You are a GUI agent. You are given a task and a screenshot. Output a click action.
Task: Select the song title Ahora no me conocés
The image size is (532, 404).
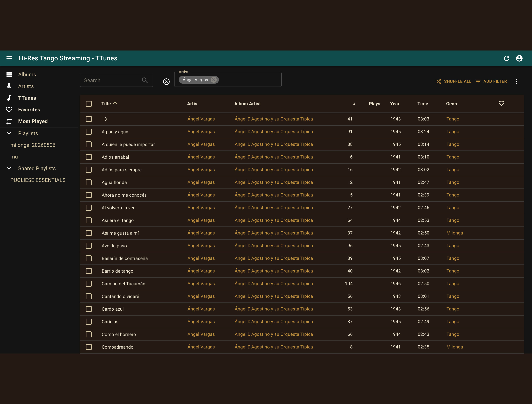pos(124,195)
